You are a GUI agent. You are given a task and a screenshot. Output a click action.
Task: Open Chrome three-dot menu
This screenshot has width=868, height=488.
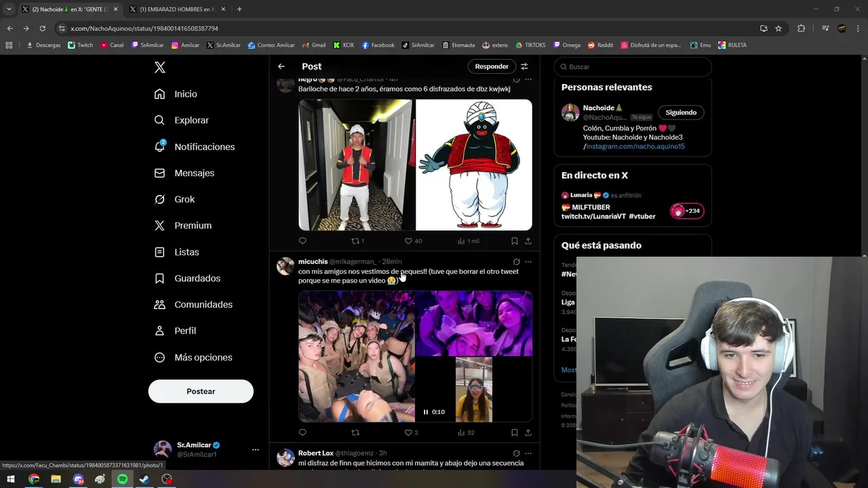(x=859, y=28)
